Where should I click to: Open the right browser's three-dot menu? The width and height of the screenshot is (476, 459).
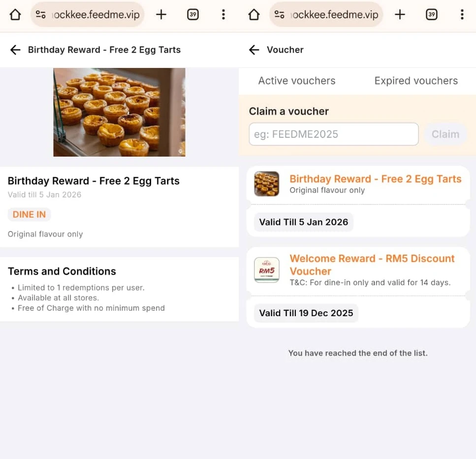click(462, 15)
